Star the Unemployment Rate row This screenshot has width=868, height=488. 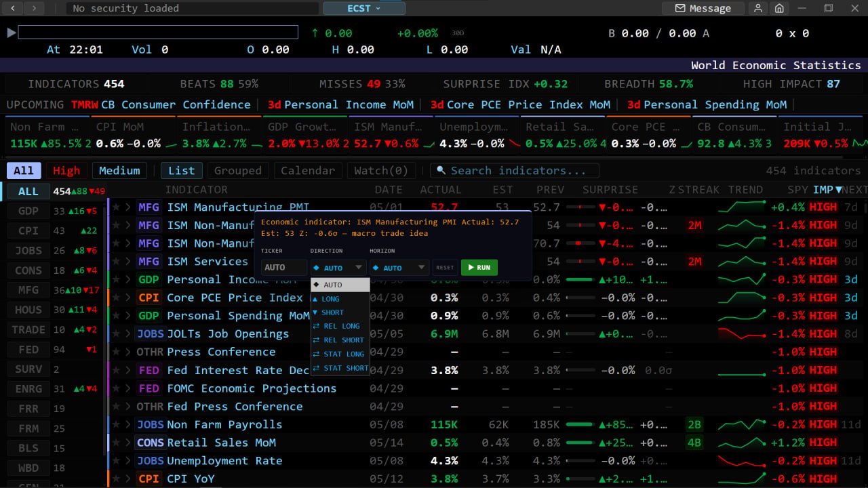coord(116,461)
